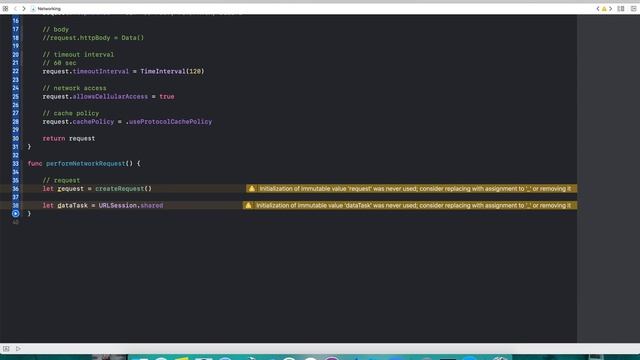Add a new editor pane on the right
The width and height of the screenshot is (640, 360).
pos(633,9)
